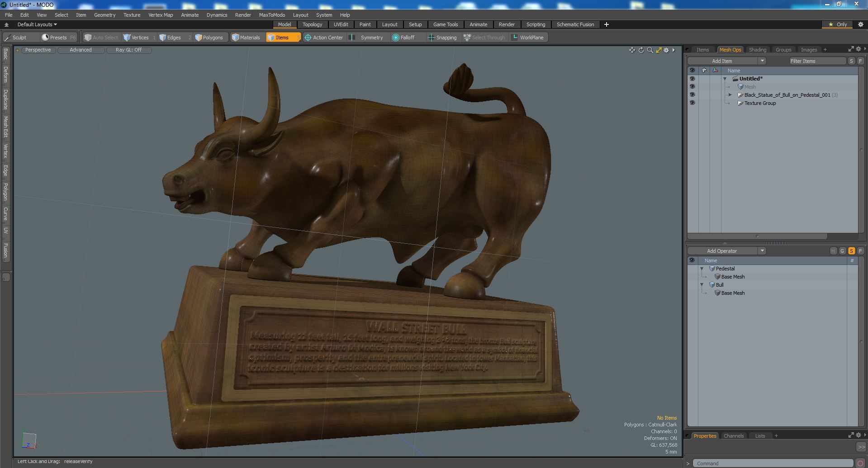868x468 pixels.
Task: Click the viewport maximize arrows icon
Action: [659, 50]
